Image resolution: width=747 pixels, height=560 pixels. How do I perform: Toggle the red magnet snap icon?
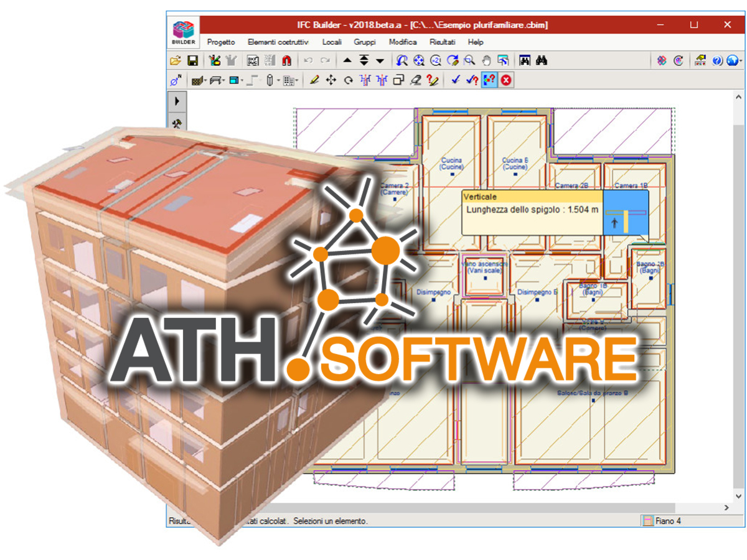[286, 60]
